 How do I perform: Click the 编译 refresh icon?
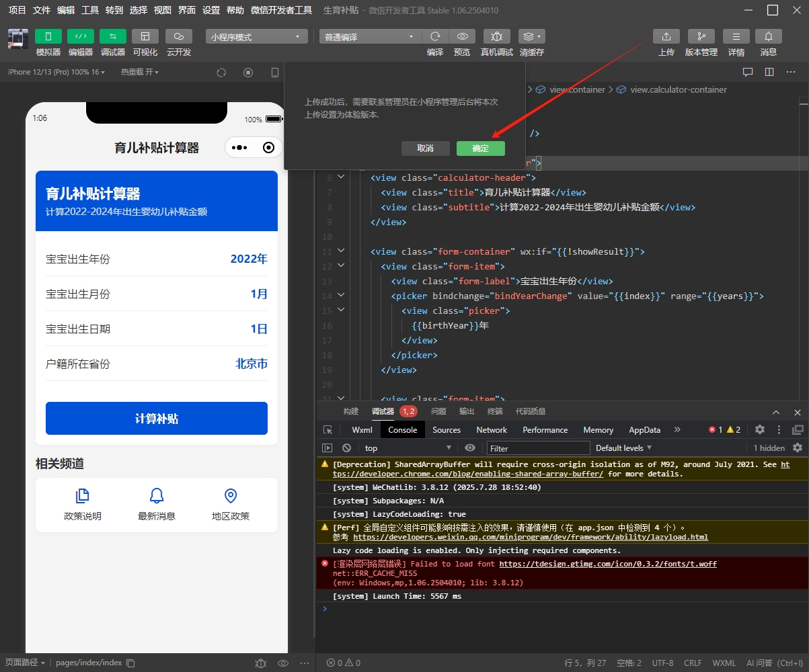(435, 36)
